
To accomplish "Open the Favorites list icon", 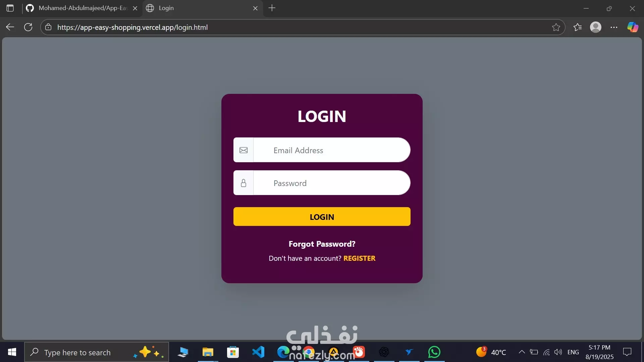I will pyautogui.click(x=577, y=27).
